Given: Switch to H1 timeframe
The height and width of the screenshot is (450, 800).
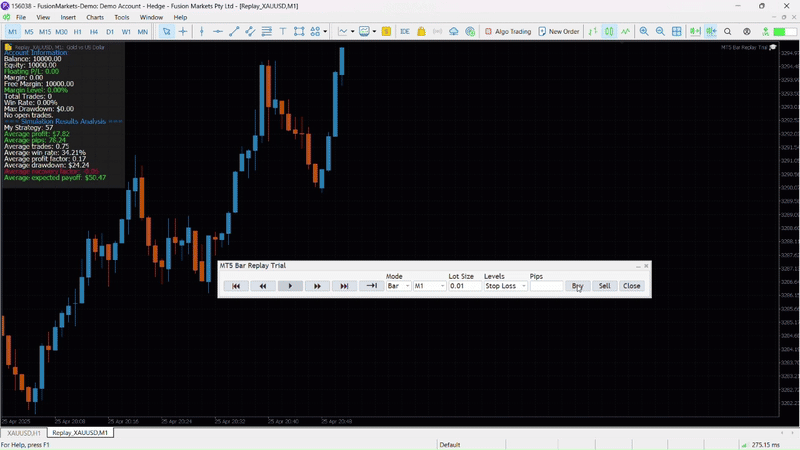Looking at the screenshot, I should 78,32.
